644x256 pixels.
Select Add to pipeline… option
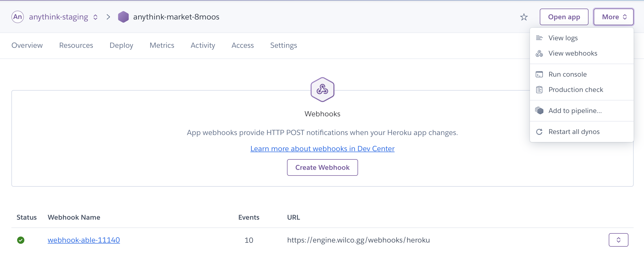click(x=582, y=111)
